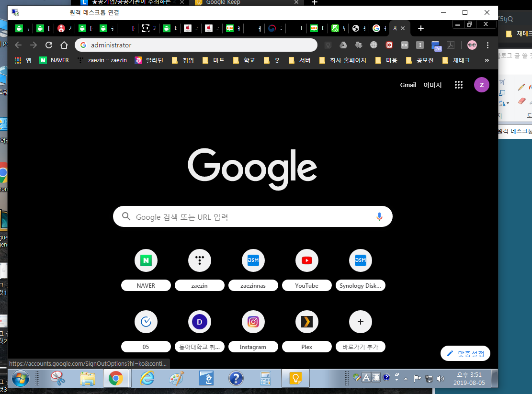Expand the 미용 bookmark folder
The image size is (532, 394).
(386, 60)
